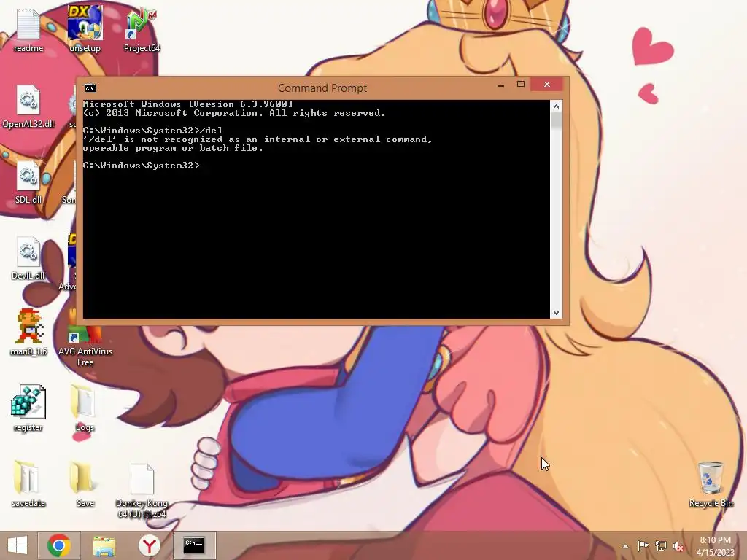The image size is (747, 560).
Task: Click the Windows Start button
Action: pyautogui.click(x=18, y=545)
